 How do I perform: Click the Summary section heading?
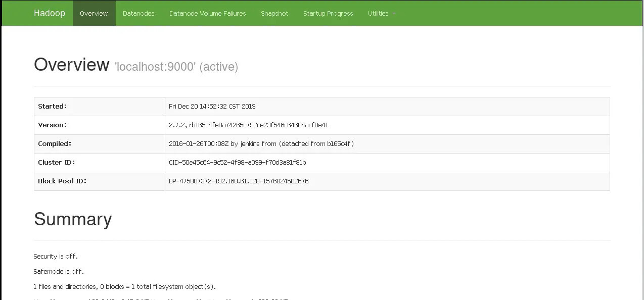[73, 219]
